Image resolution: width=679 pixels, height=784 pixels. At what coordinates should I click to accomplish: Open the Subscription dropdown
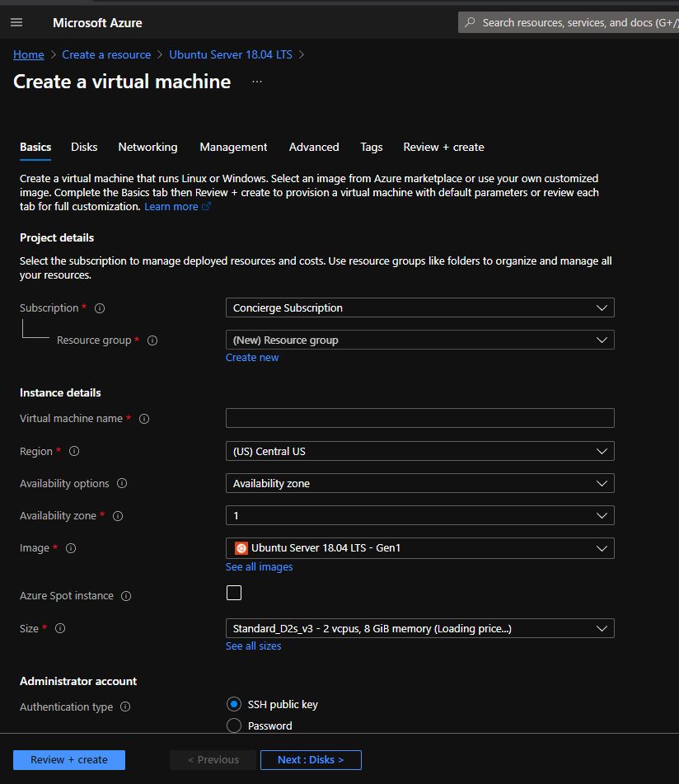[419, 308]
